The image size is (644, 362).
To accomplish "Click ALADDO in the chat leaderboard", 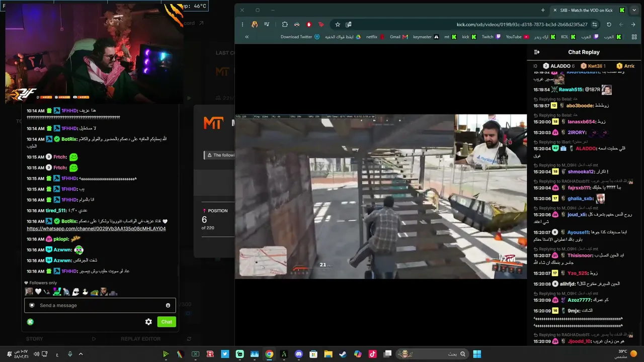I will pos(558,66).
